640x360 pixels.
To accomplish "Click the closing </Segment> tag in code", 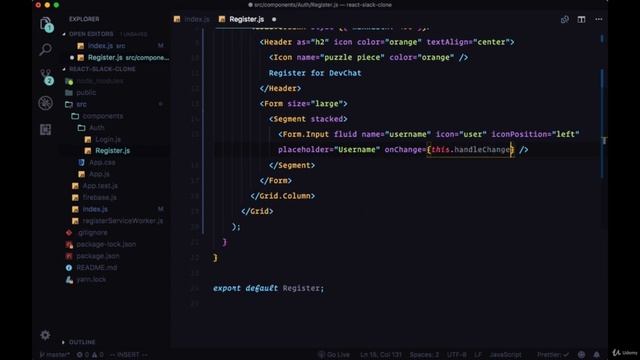I will point(292,165).
